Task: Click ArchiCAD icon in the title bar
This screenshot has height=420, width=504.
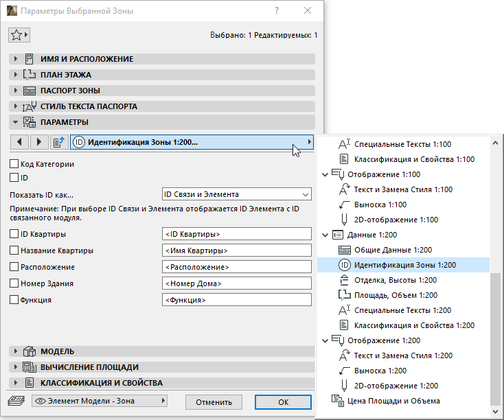Action: [x=12, y=10]
